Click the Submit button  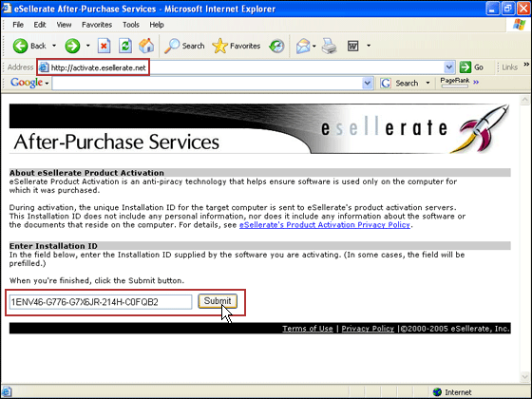pyautogui.click(x=218, y=301)
